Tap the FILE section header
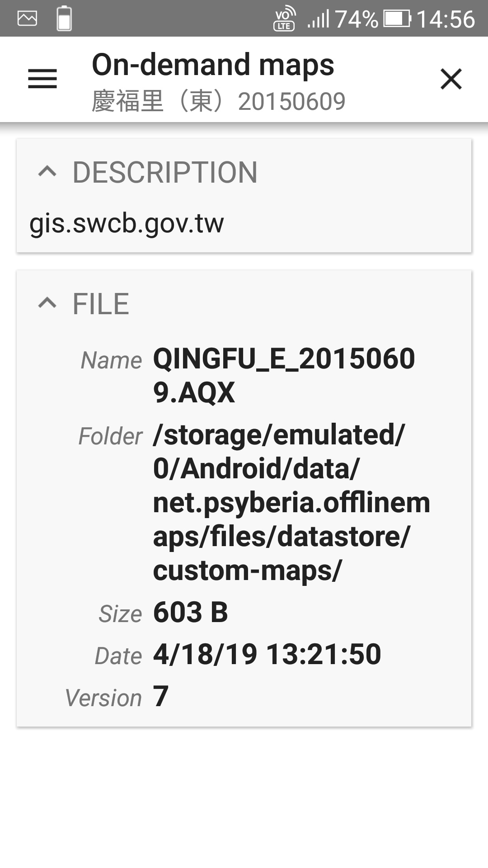 [101, 303]
